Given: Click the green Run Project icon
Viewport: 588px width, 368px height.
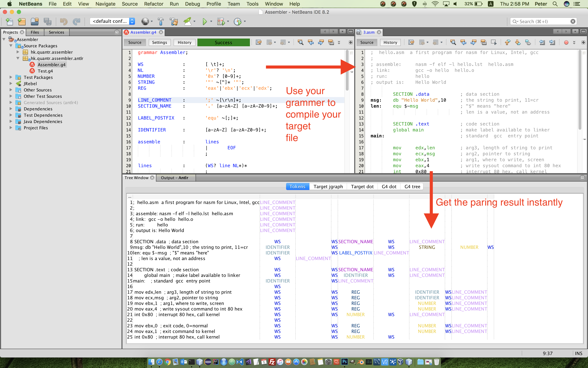Looking at the screenshot, I should 205,21.
